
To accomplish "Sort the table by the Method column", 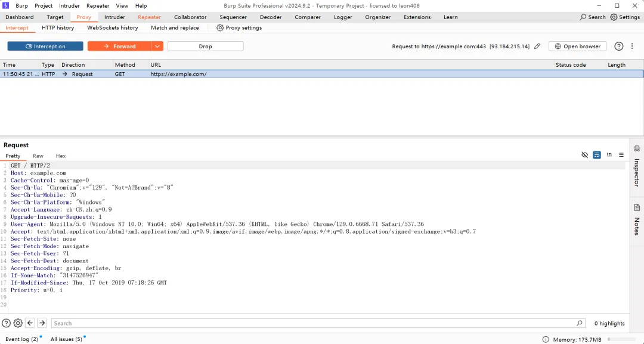I will click(x=130, y=65).
